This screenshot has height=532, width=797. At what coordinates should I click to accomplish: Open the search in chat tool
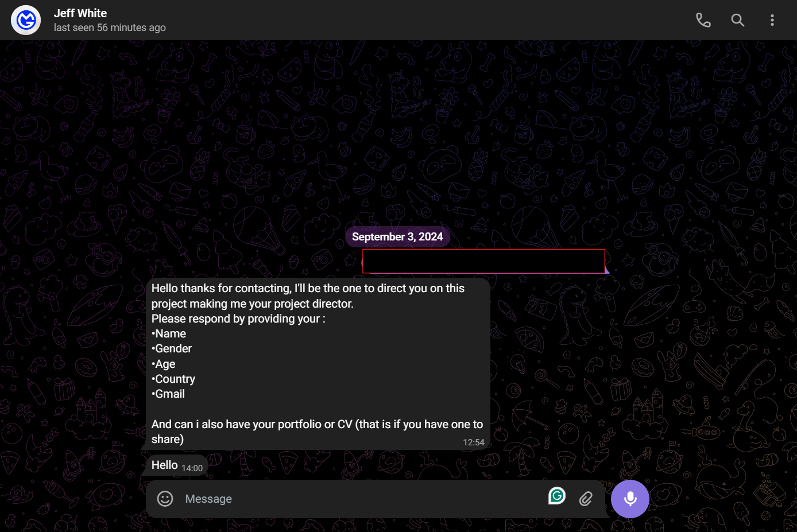point(737,20)
